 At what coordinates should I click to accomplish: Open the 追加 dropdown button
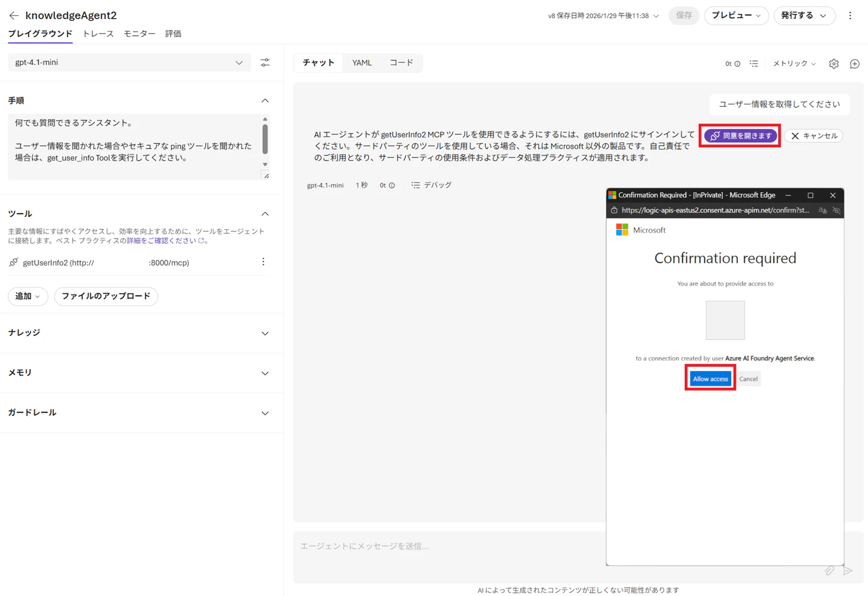pyautogui.click(x=28, y=297)
